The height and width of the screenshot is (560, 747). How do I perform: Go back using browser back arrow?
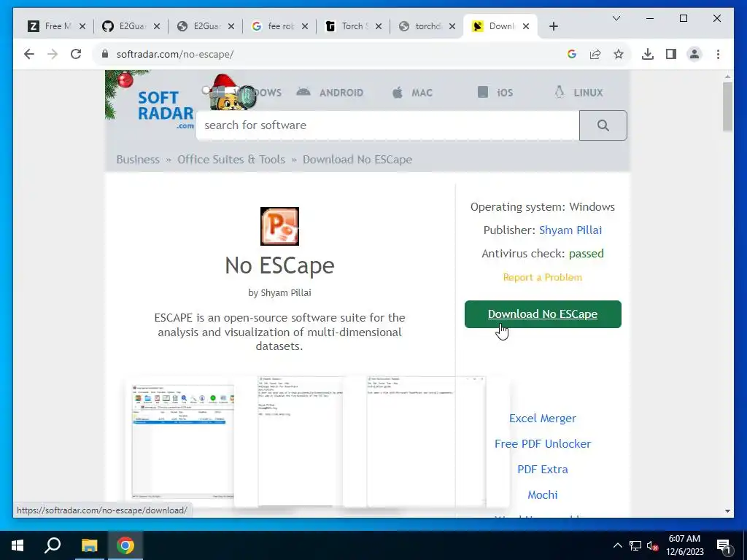click(29, 54)
